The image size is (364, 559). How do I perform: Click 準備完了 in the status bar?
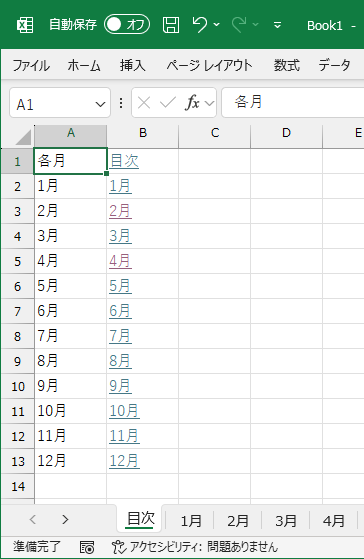37,547
